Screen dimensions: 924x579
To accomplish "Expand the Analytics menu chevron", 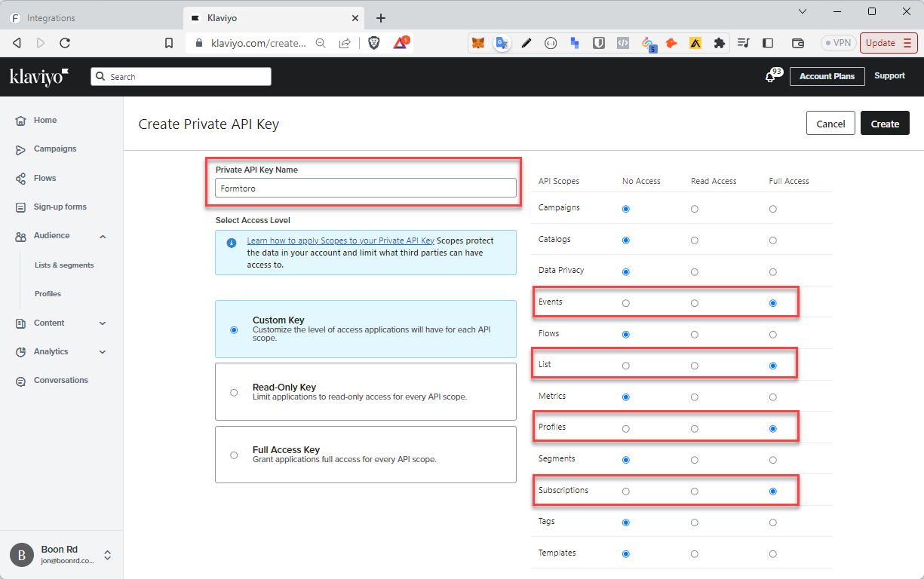I will click(x=103, y=352).
